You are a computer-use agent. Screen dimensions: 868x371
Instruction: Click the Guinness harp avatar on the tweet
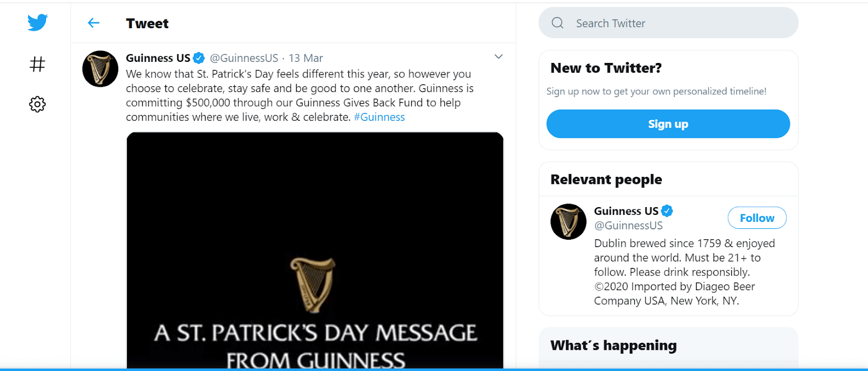tap(100, 69)
